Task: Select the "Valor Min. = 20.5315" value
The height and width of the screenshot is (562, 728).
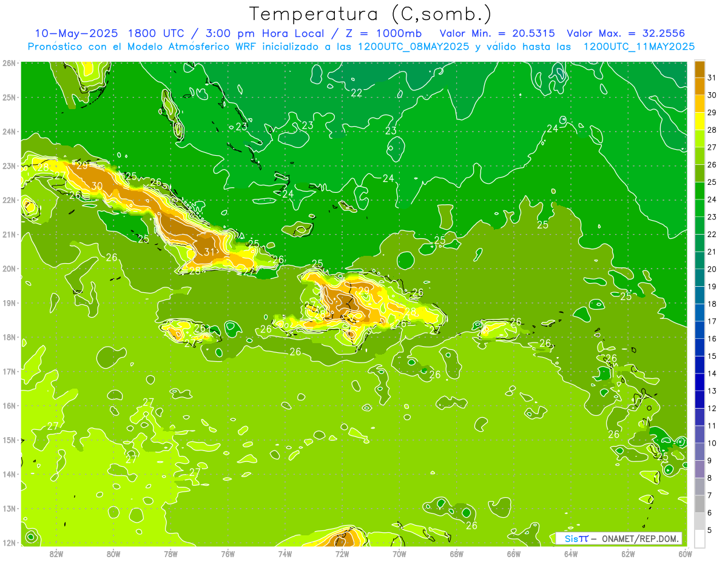Action: 497,33
